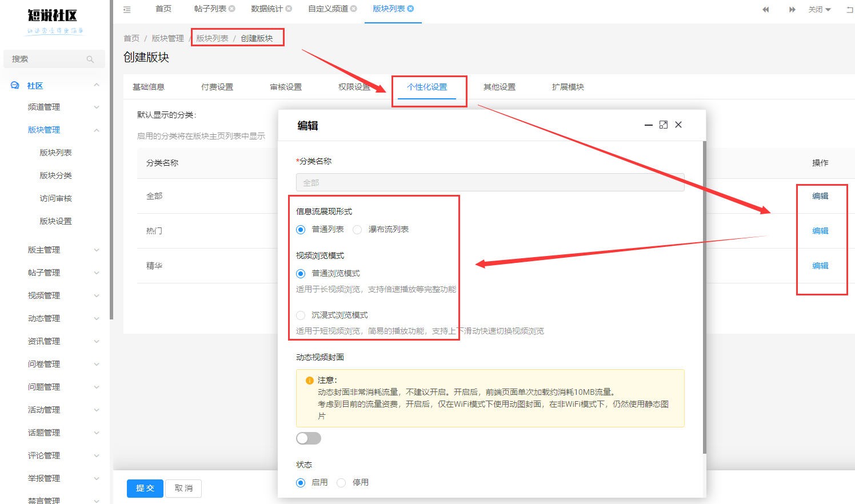Click the sidebar vertical scrollbar
This screenshot has height=504, width=855.
pyautogui.click(x=111, y=160)
